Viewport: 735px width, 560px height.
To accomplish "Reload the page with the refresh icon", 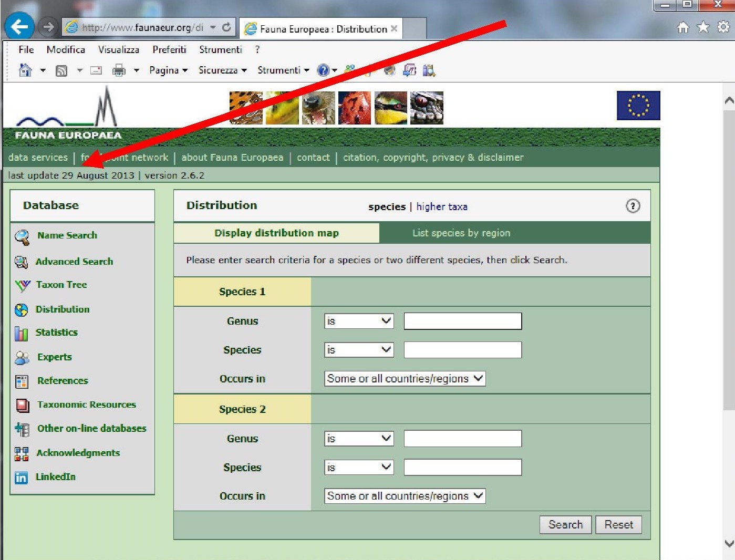I will pos(226,27).
